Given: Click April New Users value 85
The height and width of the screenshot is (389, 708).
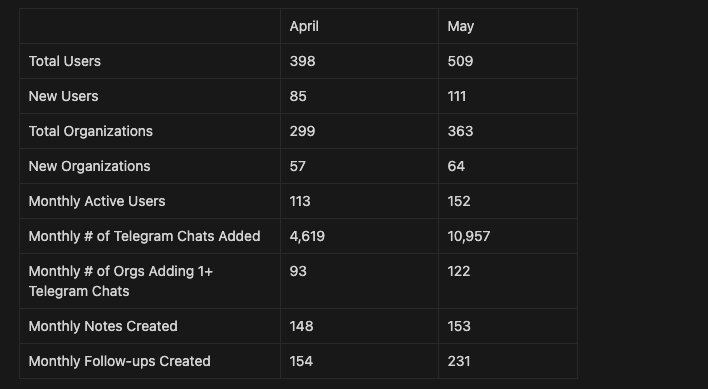Looking at the screenshot, I should pyautogui.click(x=298, y=96).
